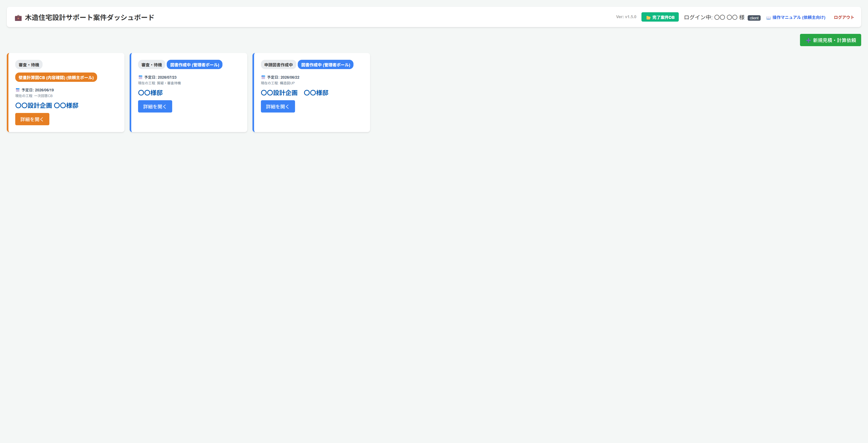
Task: Open details with the orange 詳細を開く button
Action: [x=32, y=119]
